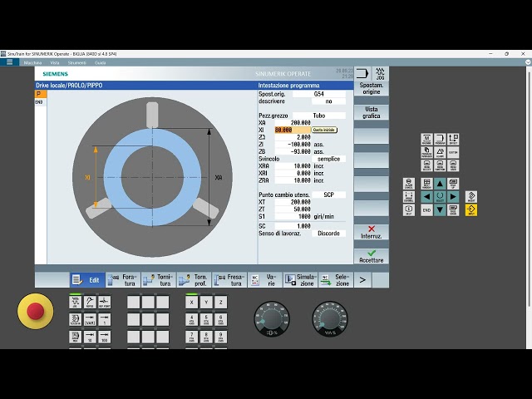Open the Macchina menu
The width and height of the screenshot is (532, 399).
(32, 63)
